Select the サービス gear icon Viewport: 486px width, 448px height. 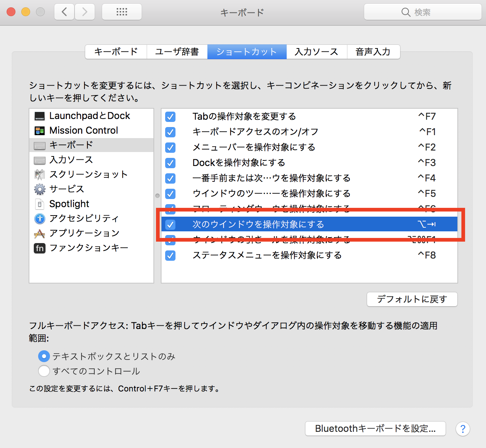pos(40,189)
